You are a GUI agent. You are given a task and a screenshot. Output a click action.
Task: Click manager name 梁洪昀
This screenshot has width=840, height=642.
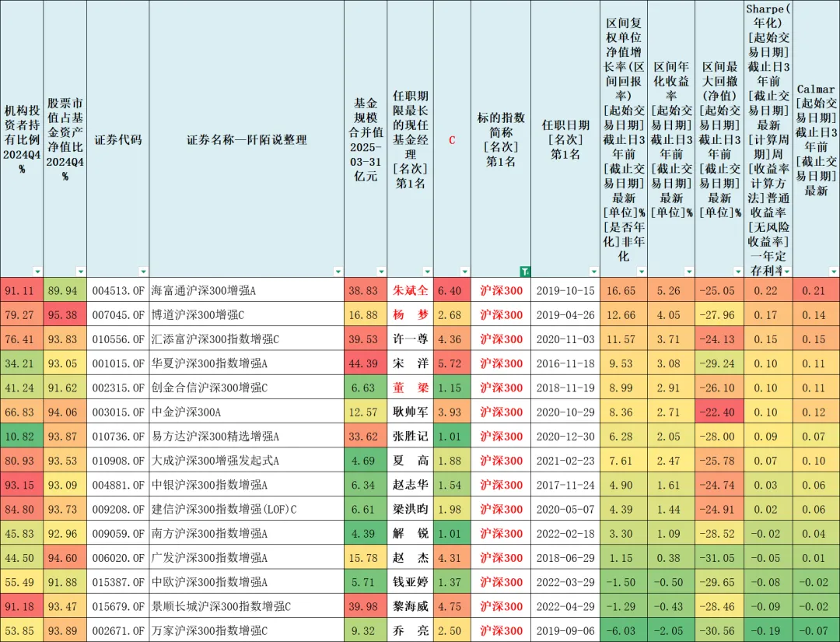click(x=411, y=509)
